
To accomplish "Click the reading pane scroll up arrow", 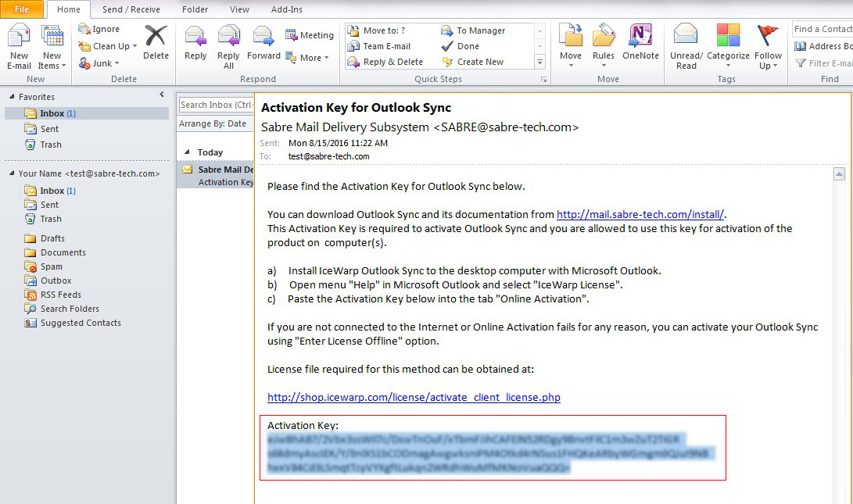I will (x=839, y=174).
